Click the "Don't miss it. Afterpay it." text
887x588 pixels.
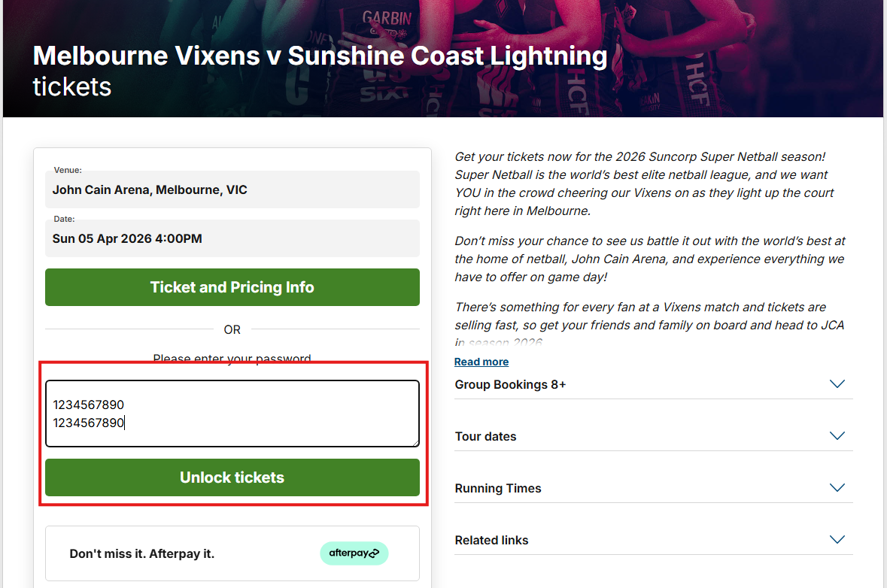point(142,554)
